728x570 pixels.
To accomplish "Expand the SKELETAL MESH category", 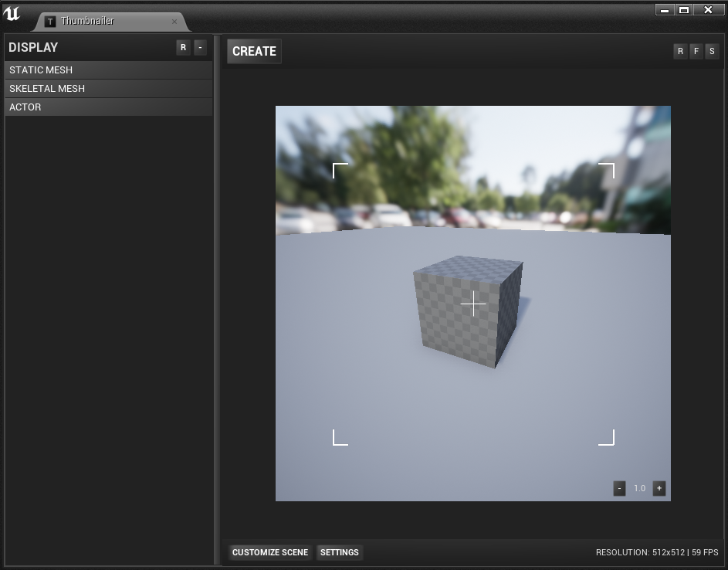I will [108, 89].
